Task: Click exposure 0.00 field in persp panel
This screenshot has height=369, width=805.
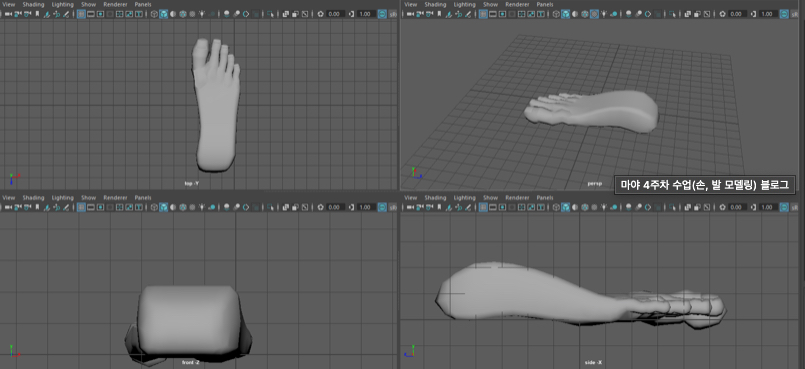Action: [738, 14]
